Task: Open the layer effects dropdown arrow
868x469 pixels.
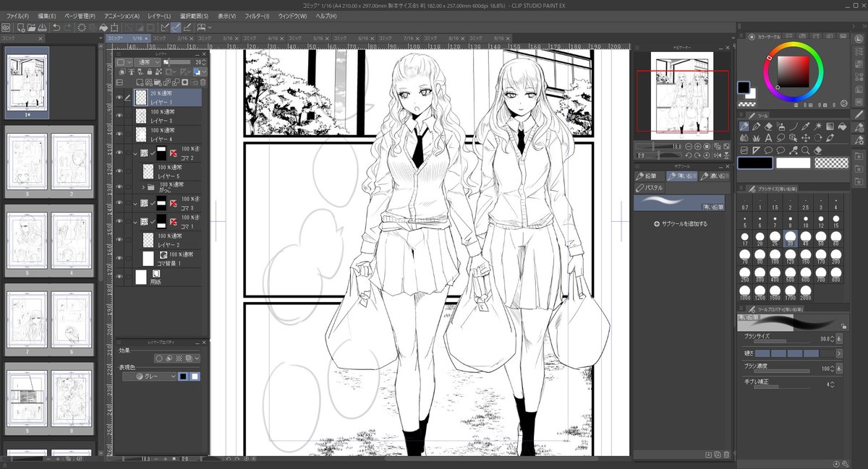Action: click(x=197, y=358)
